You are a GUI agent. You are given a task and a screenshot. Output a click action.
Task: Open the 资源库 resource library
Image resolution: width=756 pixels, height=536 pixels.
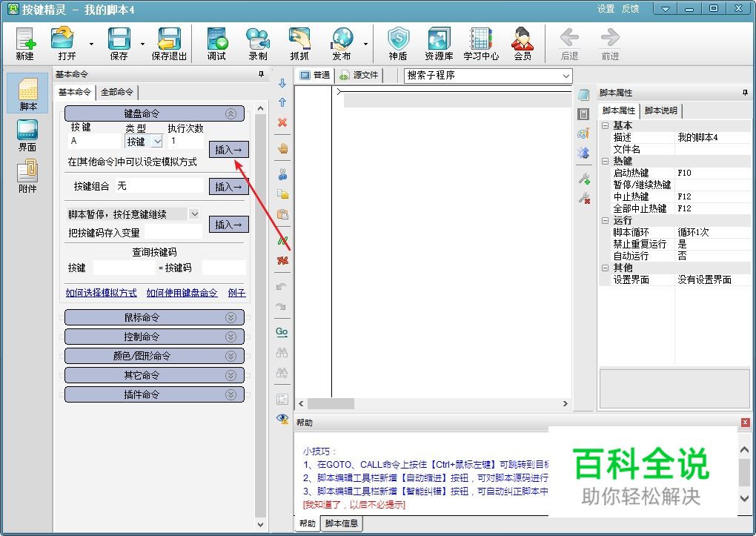pyautogui.click(x=439, y=44)
